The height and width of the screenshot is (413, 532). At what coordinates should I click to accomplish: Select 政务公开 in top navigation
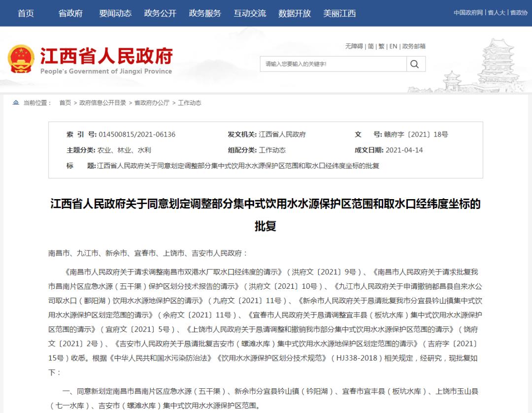(x=160, y=13)
